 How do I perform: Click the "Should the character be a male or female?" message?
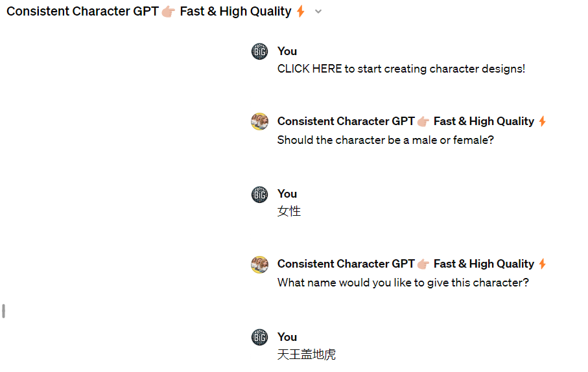pyautogui.click(x=385, y=140)
